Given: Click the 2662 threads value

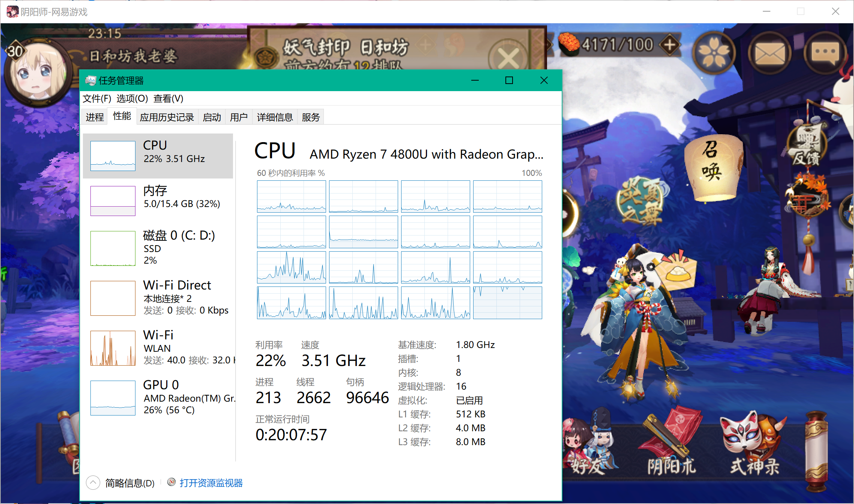Looking at the screenshot, I should (x=314, y=398).
